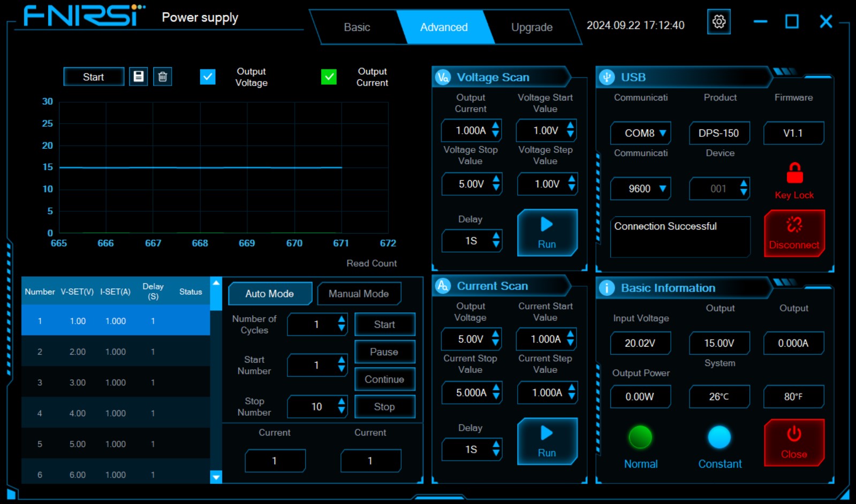The height and width of the screenshot is (504, 856).
Task: Click the Key Lock padlock icon
Action: (x=794, y=173)
